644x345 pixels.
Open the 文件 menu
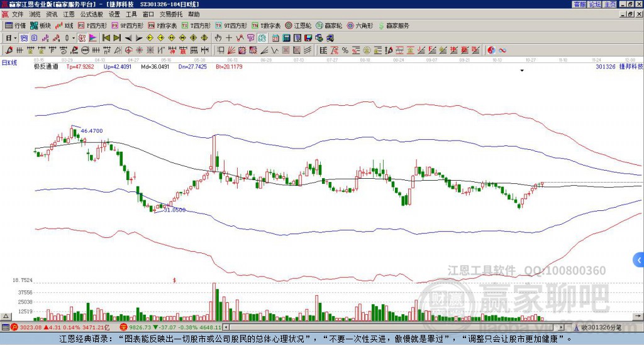click(x=18, y=14)
